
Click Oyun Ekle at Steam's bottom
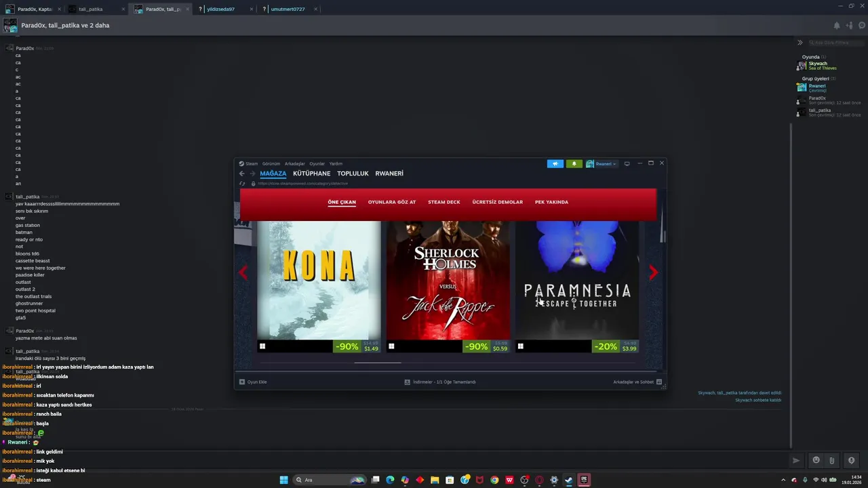[253, 382]
